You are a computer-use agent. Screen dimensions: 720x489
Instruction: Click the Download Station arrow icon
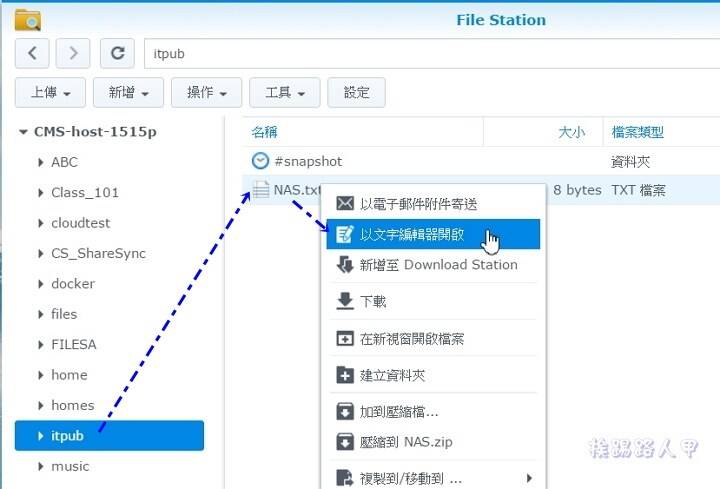click(345, 265)
